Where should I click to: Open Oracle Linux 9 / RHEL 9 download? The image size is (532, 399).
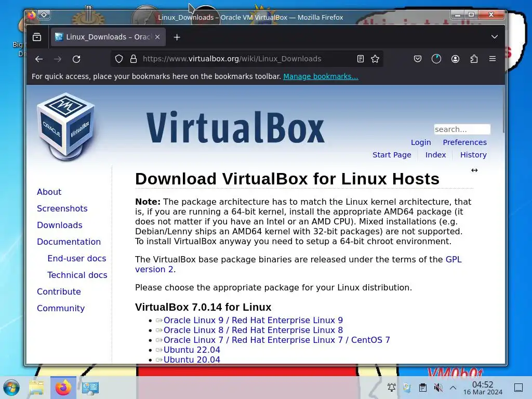coord(253,320)
